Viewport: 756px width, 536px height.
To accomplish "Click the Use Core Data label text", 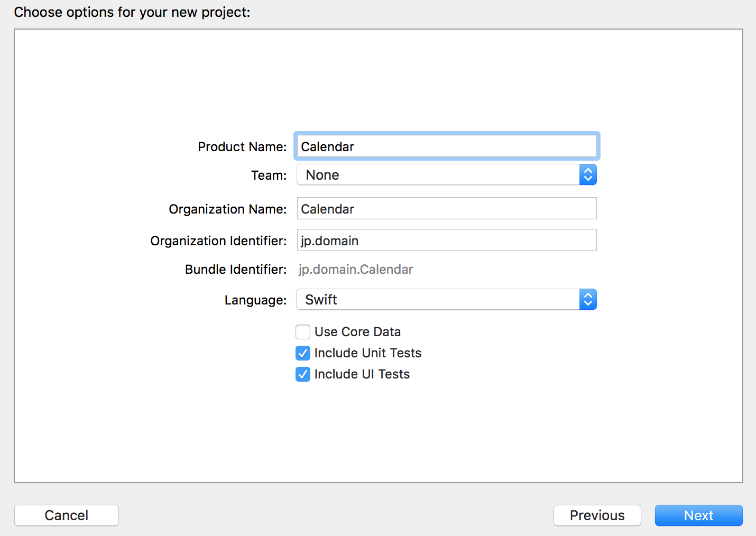I will point(357,332).
